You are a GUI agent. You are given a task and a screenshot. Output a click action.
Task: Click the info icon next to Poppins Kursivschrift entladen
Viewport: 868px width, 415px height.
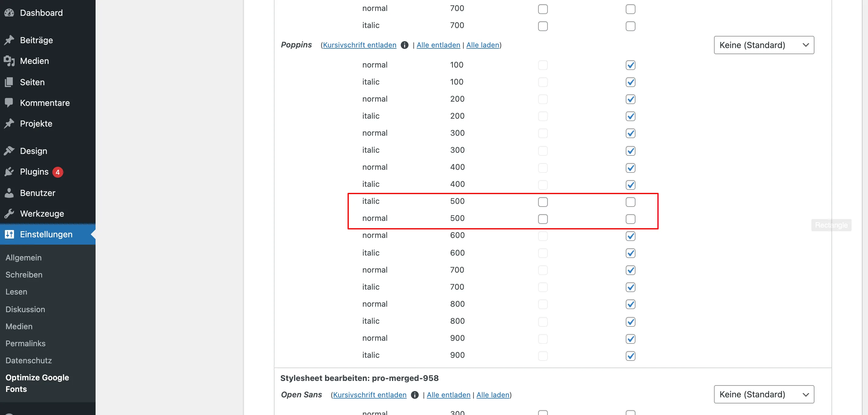pyautogui.click(x=404, y=45)
